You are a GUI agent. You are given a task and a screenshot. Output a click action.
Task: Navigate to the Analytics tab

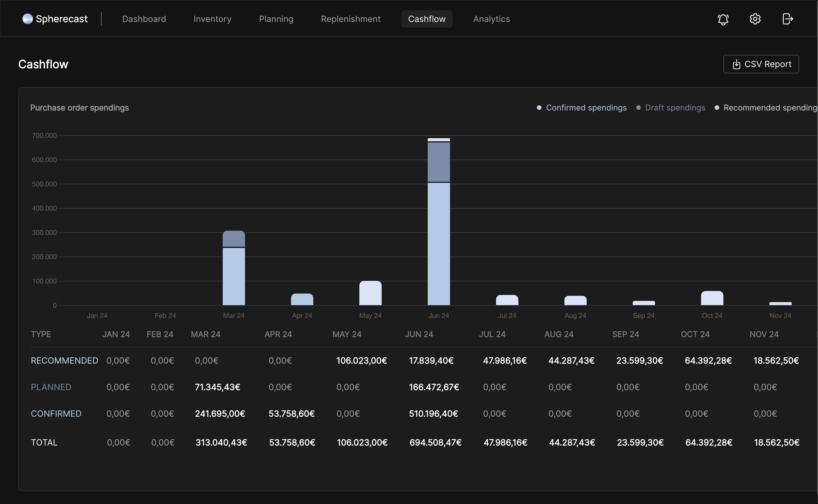coord(491,19)
